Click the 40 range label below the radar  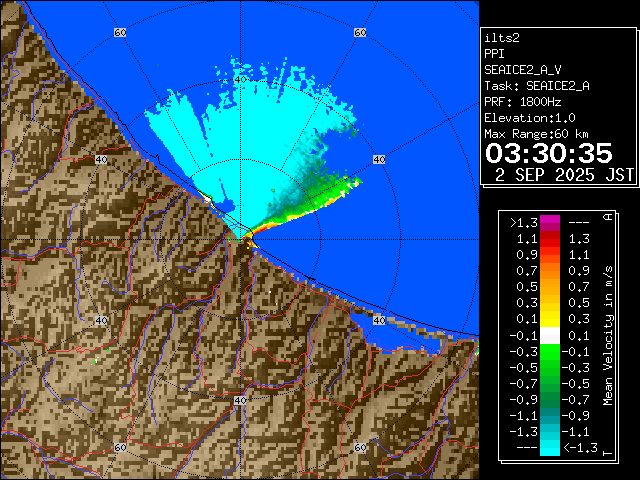point(240,400)
